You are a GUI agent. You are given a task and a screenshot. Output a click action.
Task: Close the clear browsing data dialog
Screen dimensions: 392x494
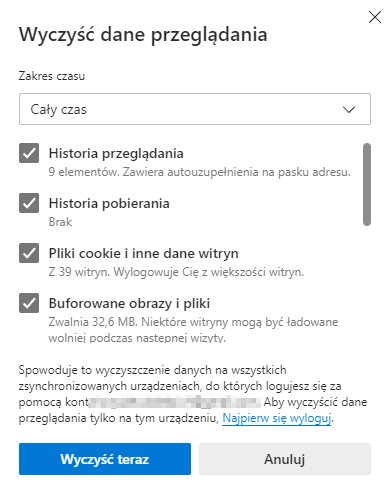tap(375, 17)
